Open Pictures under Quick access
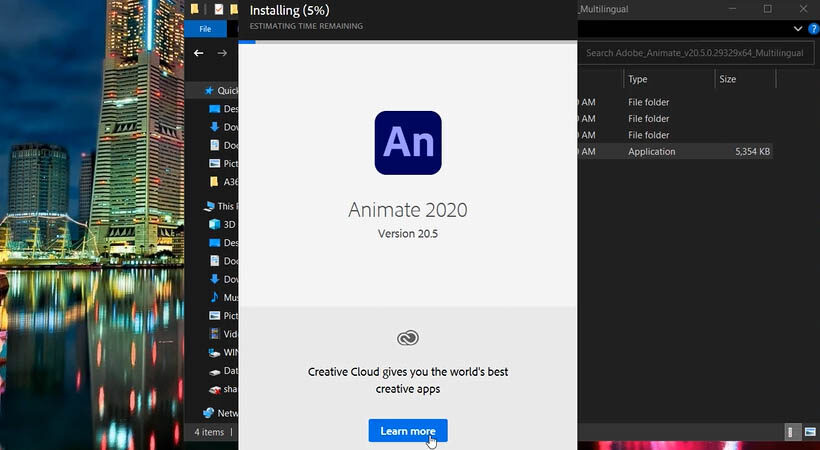Screen dimensions: 820x450 click(x=223, y=163)
